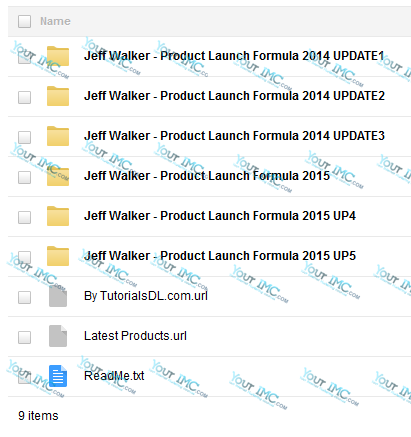Open the 2015 UP4 folder icon
The height and width of the screenshot is (437, 411).
[58, 216]
